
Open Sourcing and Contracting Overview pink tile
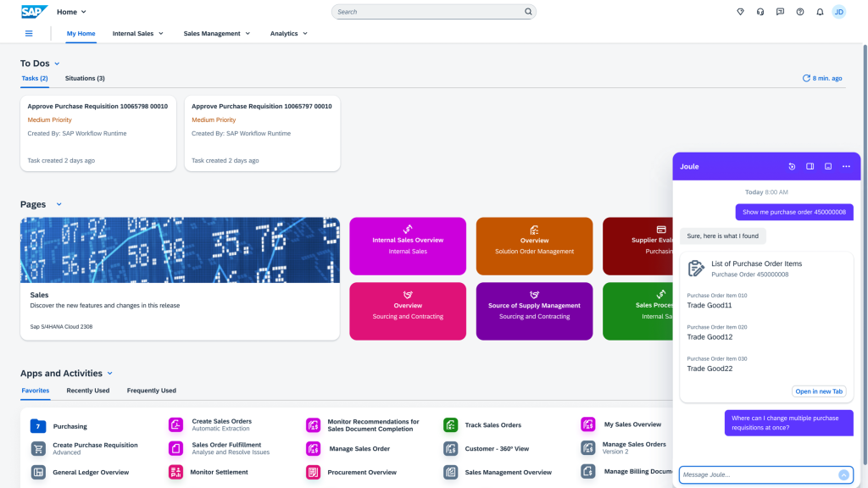(408, 311)
